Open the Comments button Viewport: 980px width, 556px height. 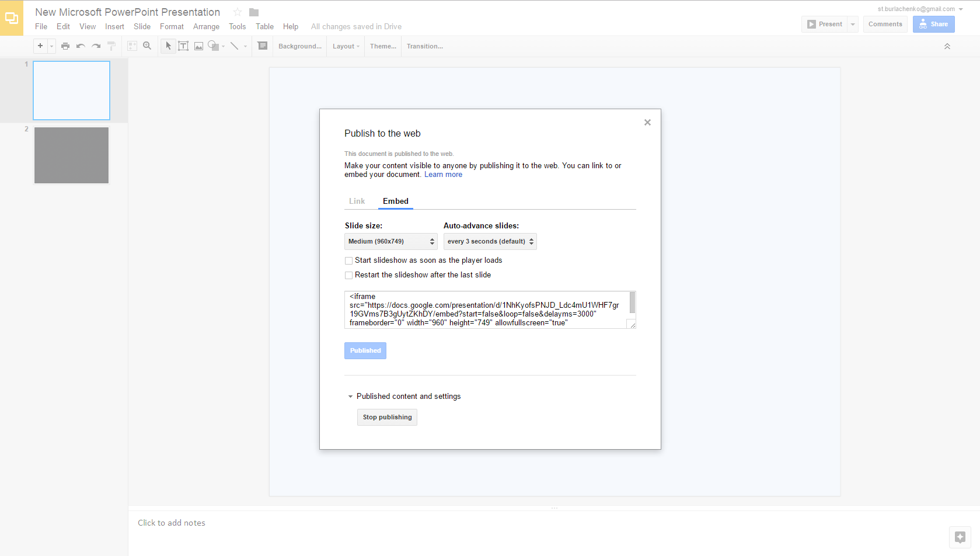885,24
